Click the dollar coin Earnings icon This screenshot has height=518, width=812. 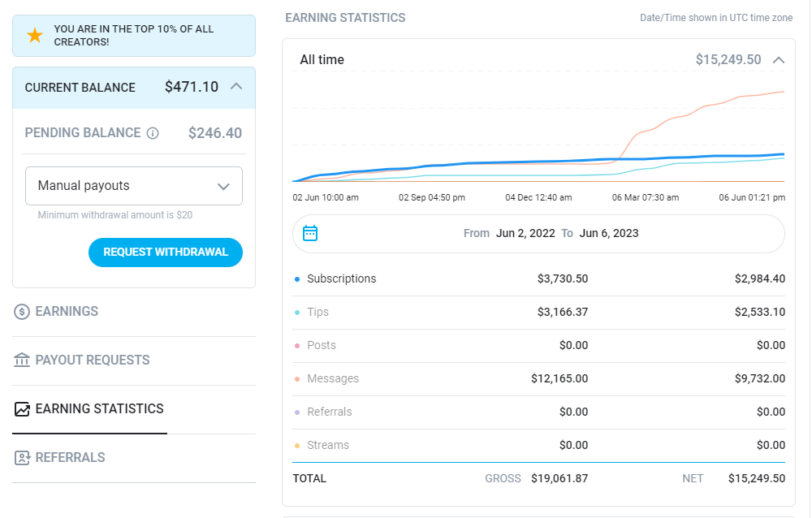22,312
